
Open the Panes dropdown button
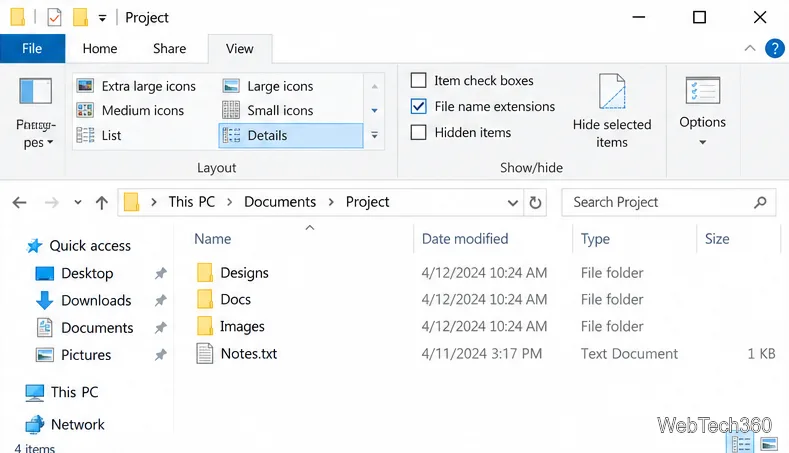[x=35, y=113]
